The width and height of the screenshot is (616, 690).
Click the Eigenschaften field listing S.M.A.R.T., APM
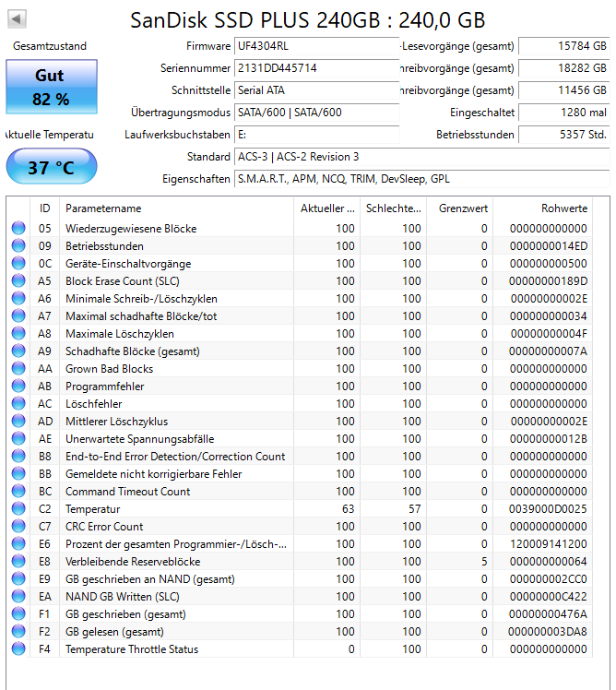(422, 179)
